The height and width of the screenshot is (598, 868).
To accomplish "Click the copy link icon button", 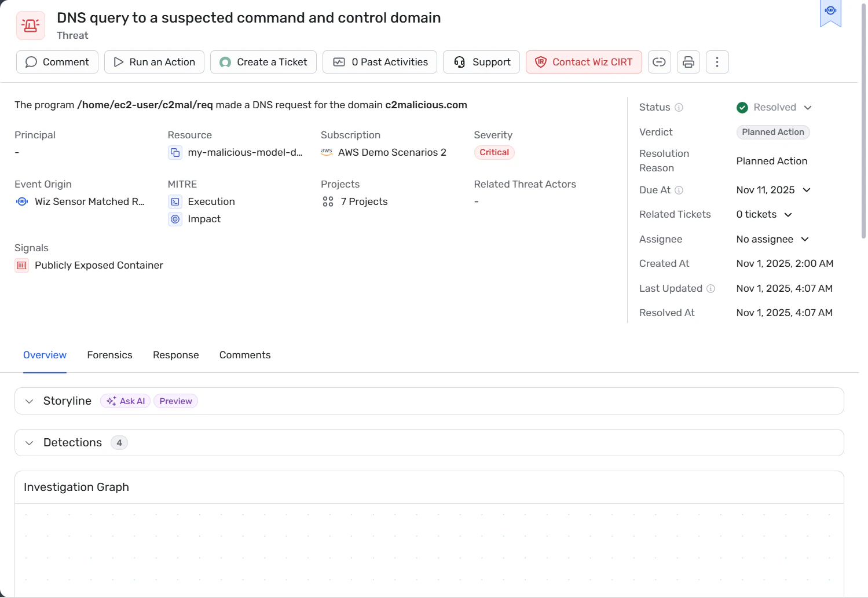I will tap(659, 62).
